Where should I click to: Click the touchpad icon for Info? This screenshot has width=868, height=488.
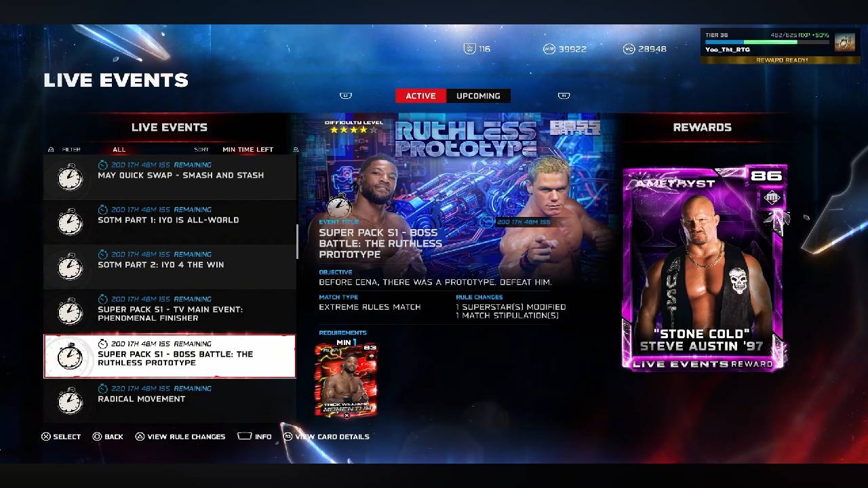tap(244, 436)
